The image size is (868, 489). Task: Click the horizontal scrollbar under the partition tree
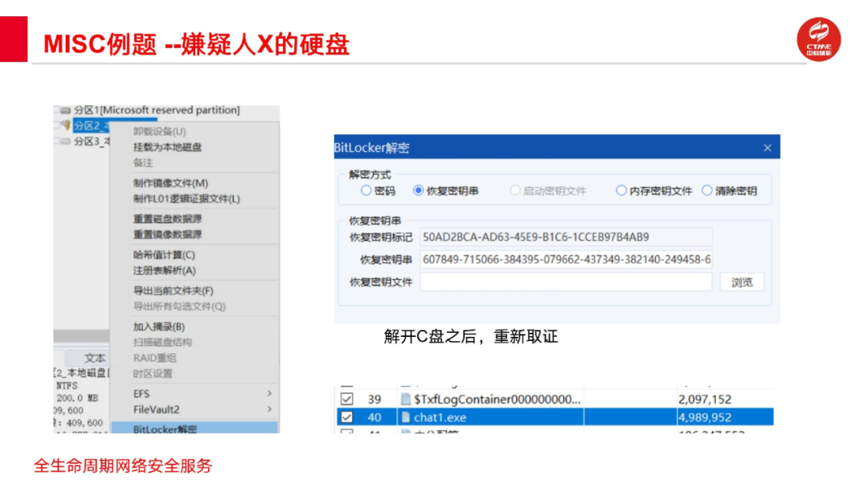[81, 337]
